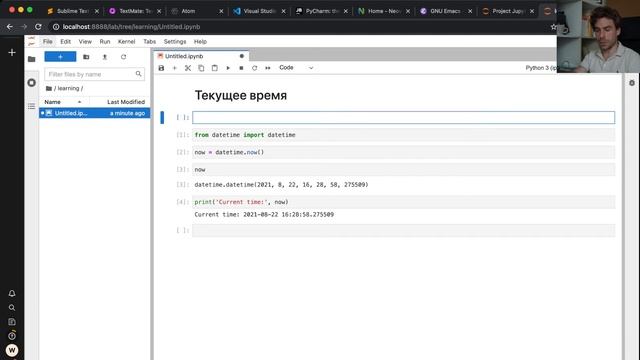Open the cell type Code dropdown

296,68
